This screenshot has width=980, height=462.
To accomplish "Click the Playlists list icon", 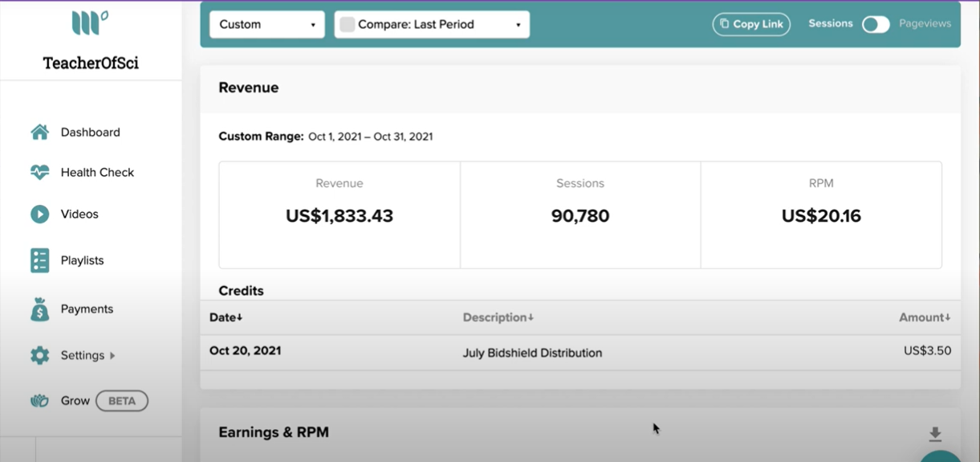I will point(39,260).
